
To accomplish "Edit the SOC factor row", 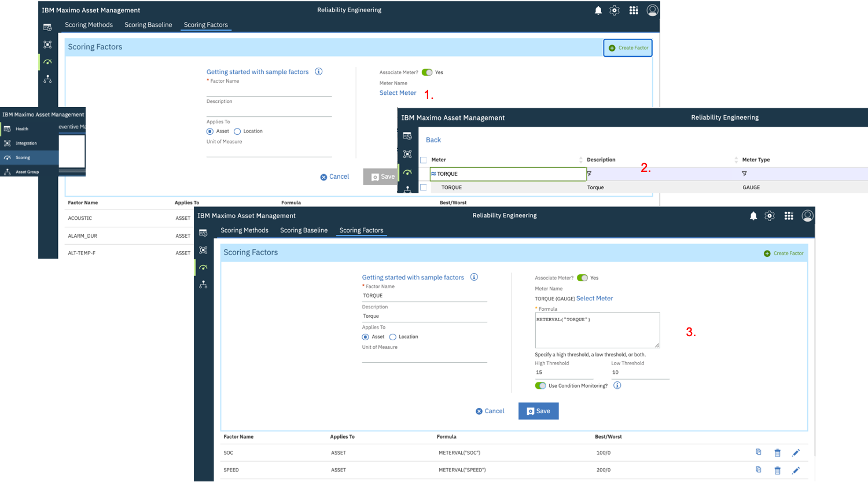I will tap(796, 452).
